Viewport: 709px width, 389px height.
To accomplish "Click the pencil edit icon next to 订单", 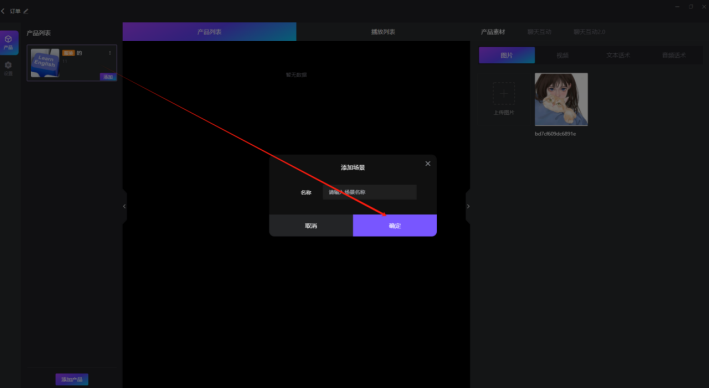I will pos(26,11).
